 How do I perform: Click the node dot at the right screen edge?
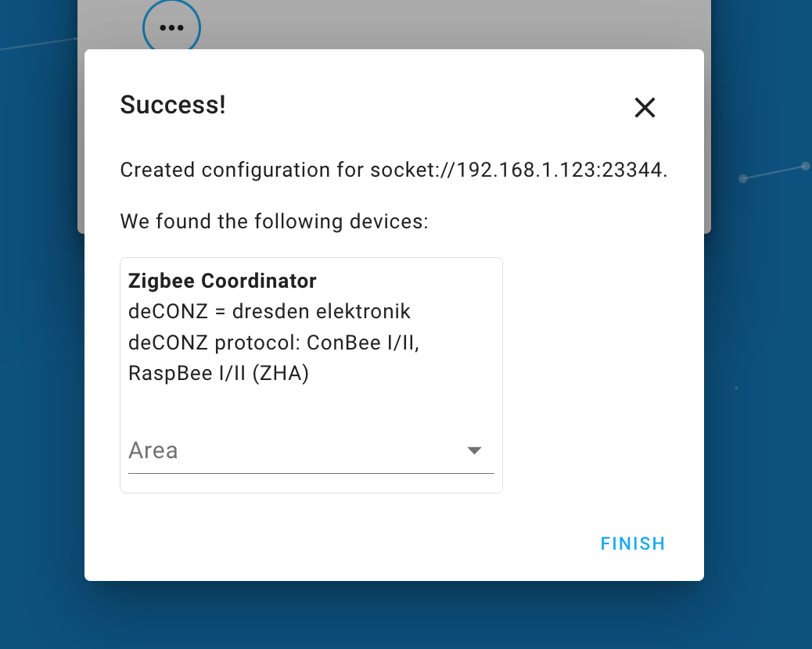click(x=806, y=166)
